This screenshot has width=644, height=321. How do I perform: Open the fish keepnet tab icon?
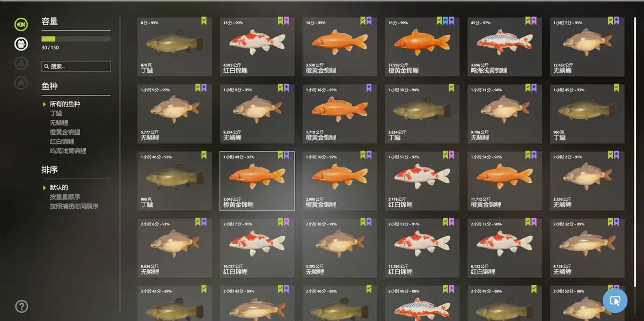click(21, 24)
